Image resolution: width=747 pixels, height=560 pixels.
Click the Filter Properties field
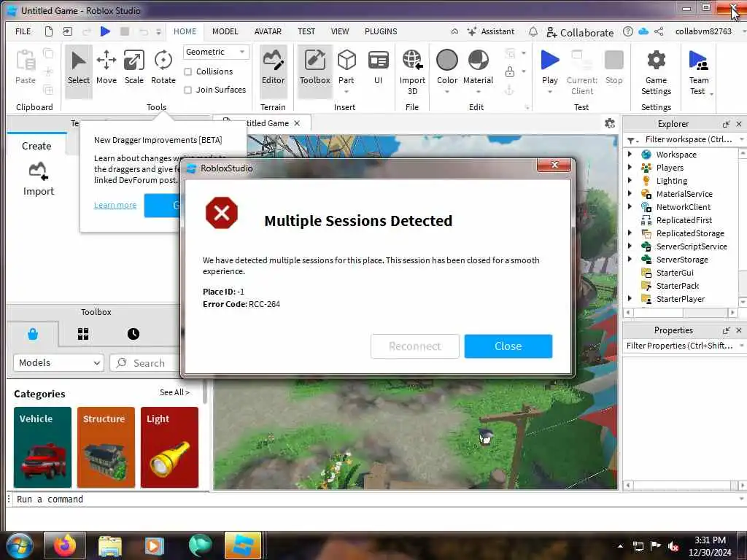click(x=681, y=346)
